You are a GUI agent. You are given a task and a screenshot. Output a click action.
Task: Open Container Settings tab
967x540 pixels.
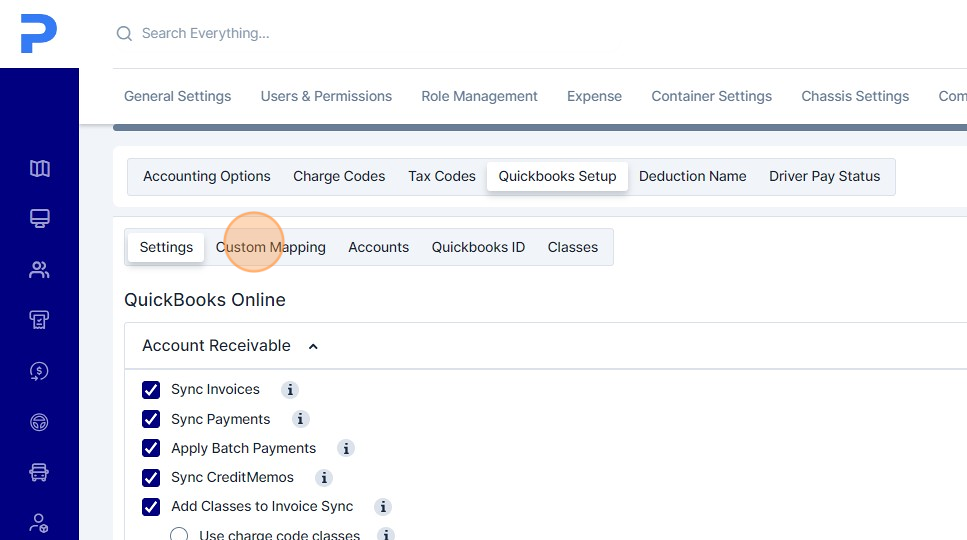(712, 96)
